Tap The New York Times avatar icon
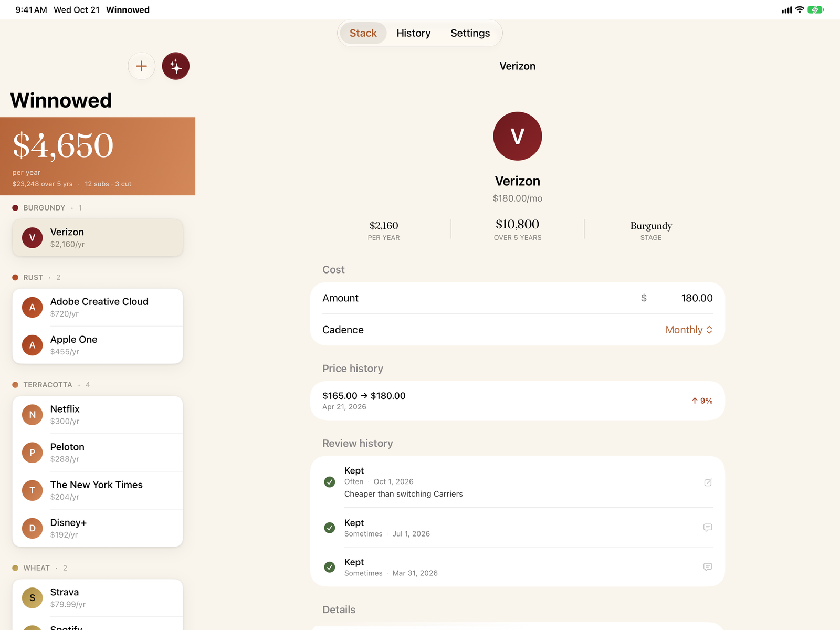840x630 pixels. tap(33, 490)
